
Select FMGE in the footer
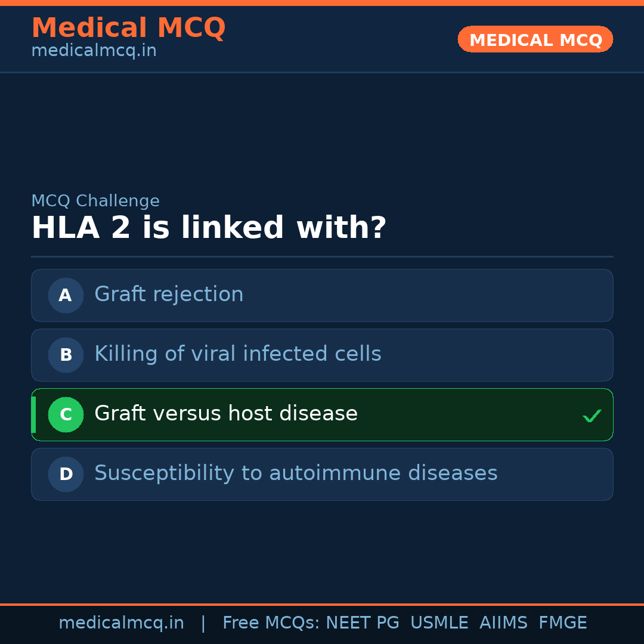click(x=563, y=623)
